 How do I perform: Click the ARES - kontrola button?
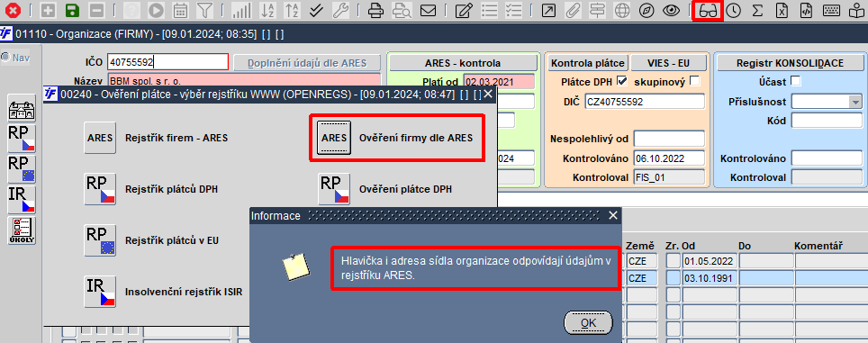click(x=463, y=62)
